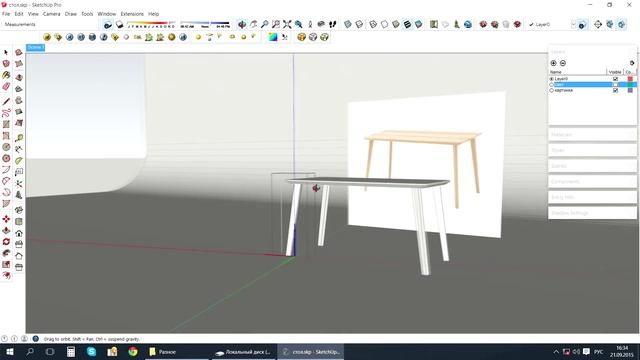The height and width of the screenshot is (360, 640).
Task: Select the Eraser tool
Action: coord(6,87)
